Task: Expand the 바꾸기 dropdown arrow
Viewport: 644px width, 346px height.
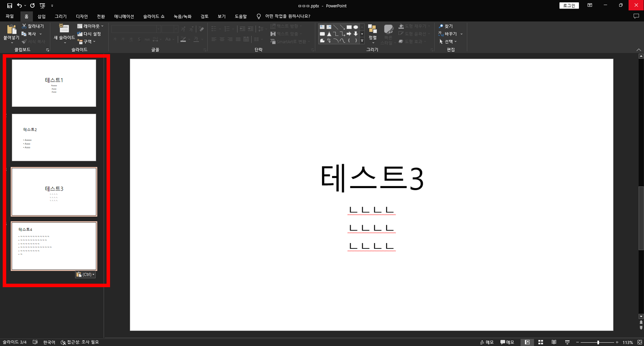Action: click(461, 34)
